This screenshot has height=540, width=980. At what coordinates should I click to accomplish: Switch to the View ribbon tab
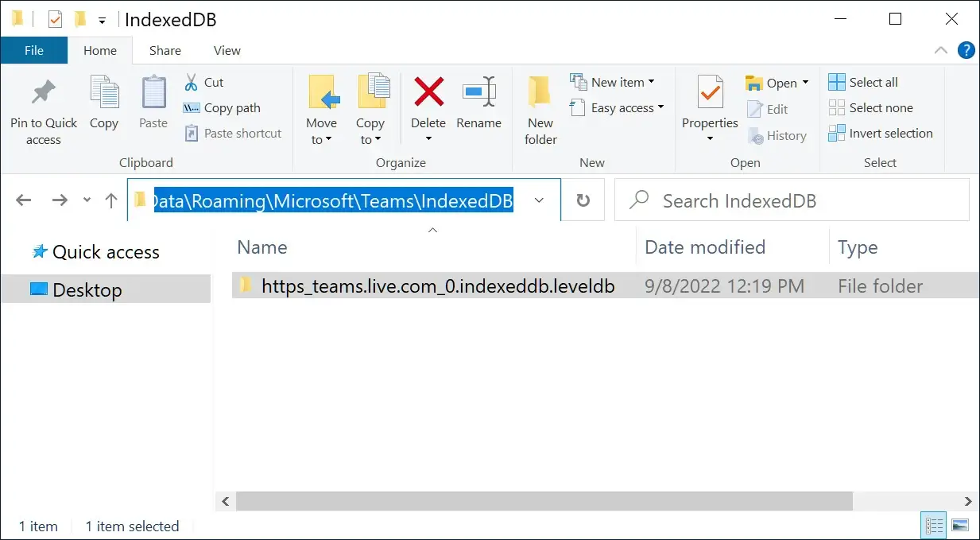tap(227, 50)
